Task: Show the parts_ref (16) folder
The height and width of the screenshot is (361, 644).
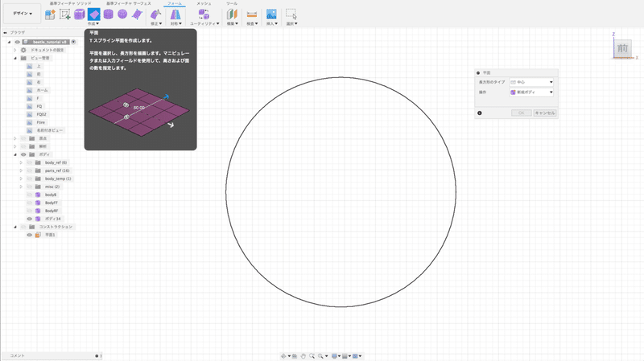Action: (30, 170)
